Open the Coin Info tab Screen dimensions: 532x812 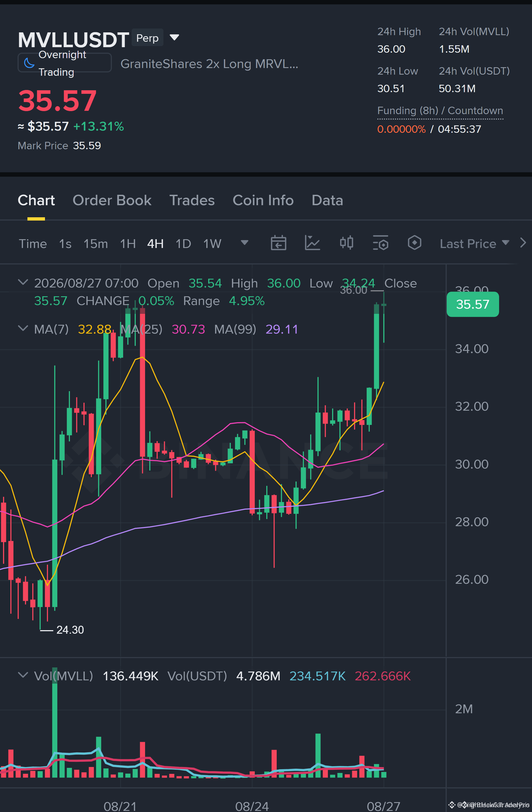(263, 200)
